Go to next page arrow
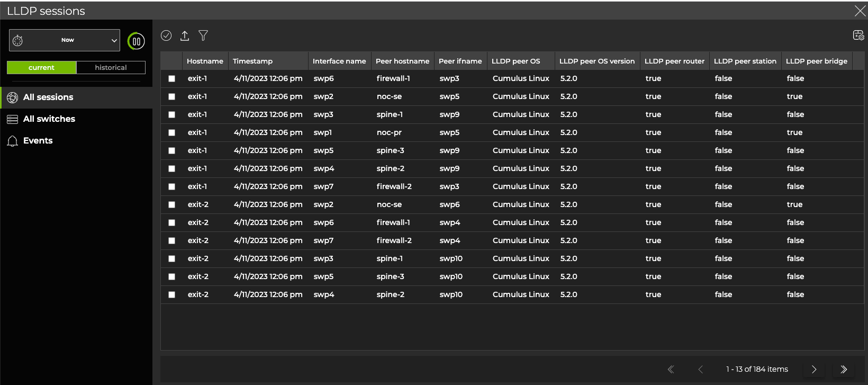The image size is (868, 385). [814, 370]
